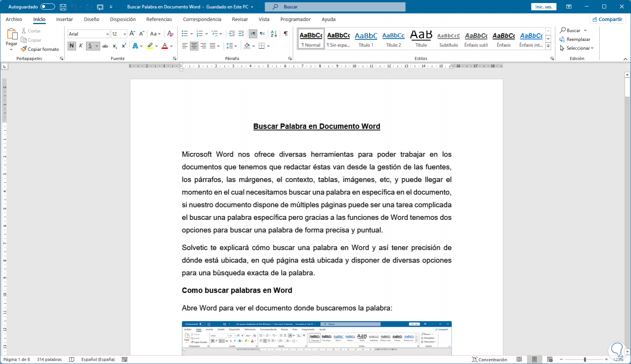Apply the yellow text highlight color

point(150,46)
